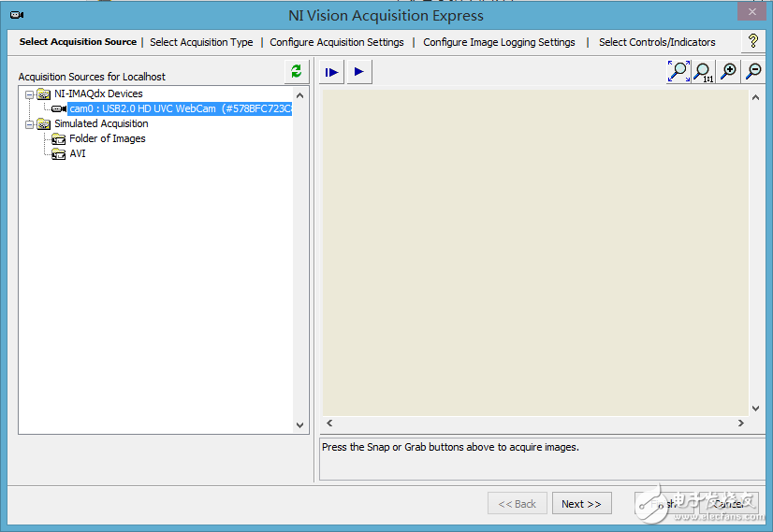Select the AVI simulated source

pyautogui.click(x=78, y=153)
